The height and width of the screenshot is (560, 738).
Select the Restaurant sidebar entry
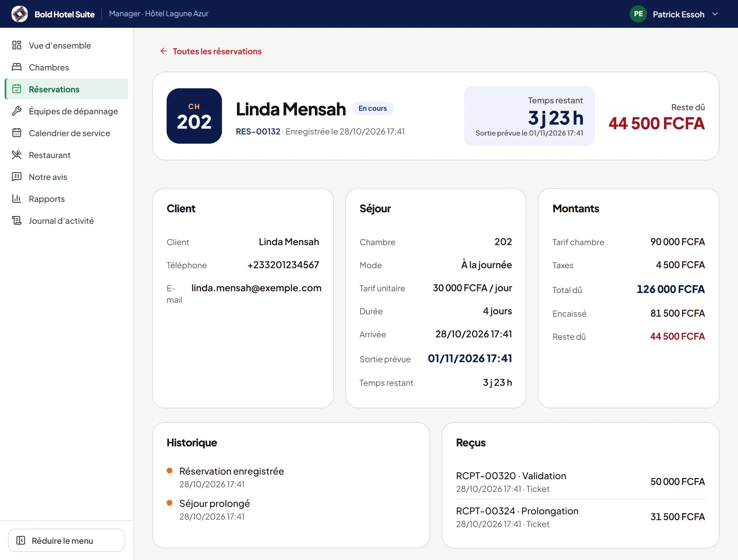pos(67,155)
